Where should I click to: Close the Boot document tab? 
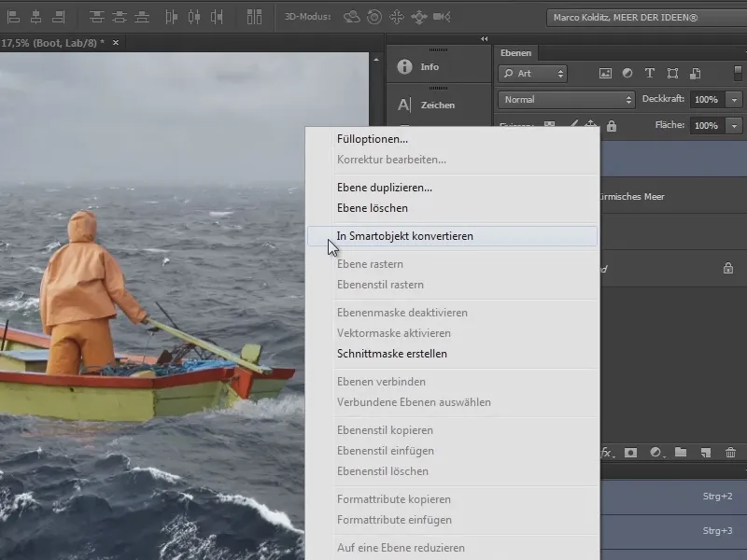click(115, 43)
